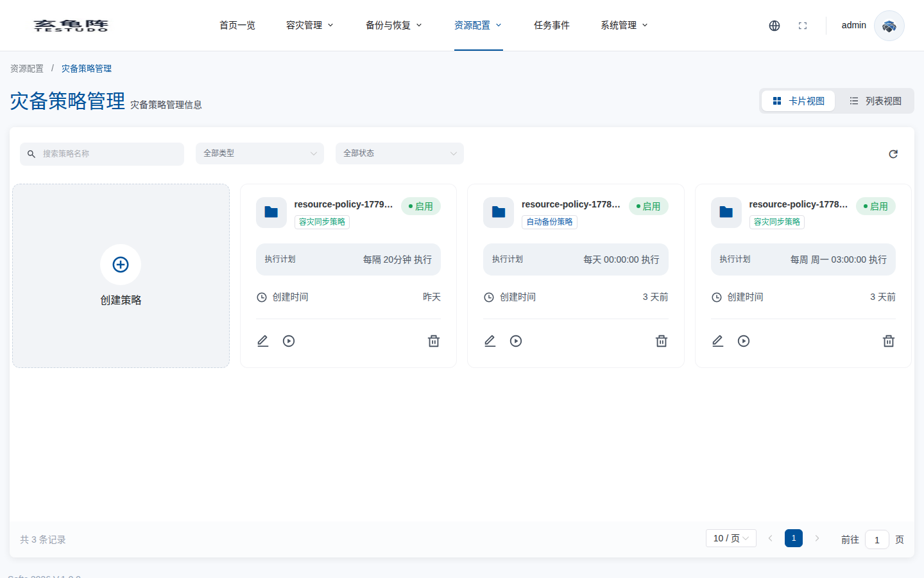
Task: Click the 资源配置 breadcrumb link
Action: pos(27,69)
